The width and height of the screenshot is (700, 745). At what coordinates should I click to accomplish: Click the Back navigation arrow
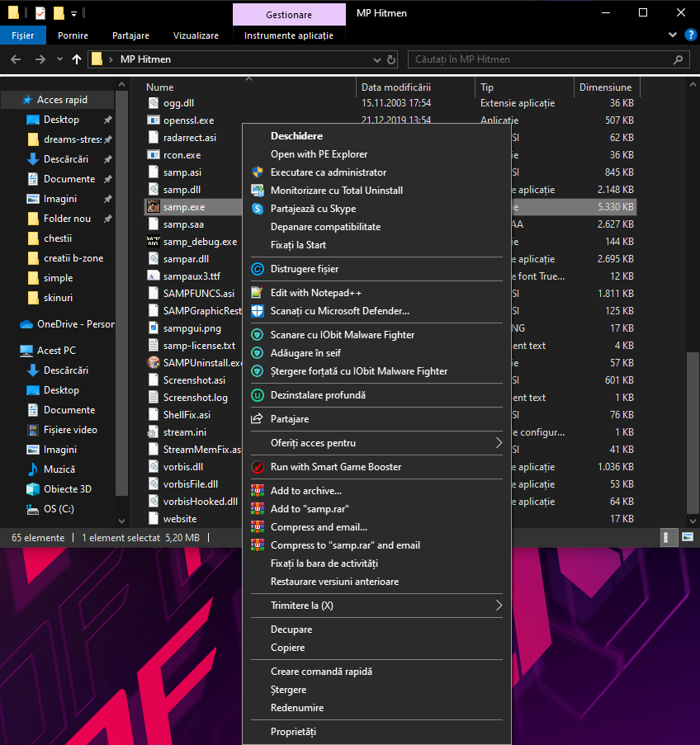(16, 59)
